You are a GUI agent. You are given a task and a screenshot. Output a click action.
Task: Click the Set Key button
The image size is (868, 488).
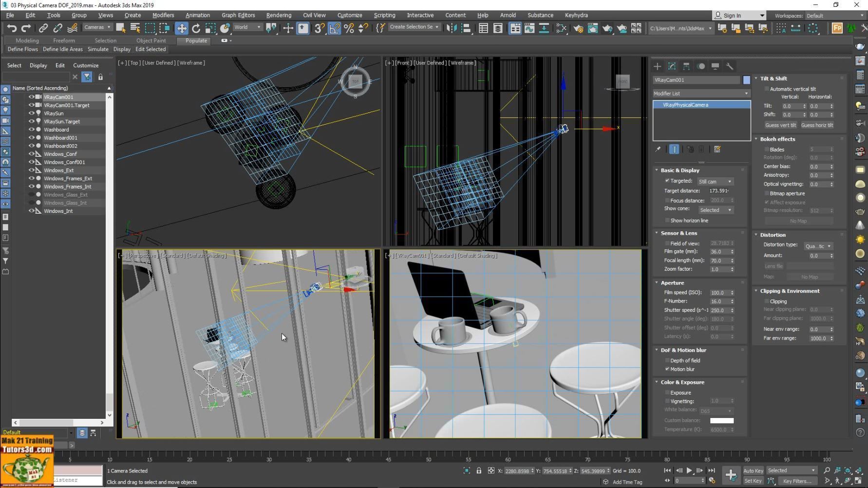[x=753, y=481]
